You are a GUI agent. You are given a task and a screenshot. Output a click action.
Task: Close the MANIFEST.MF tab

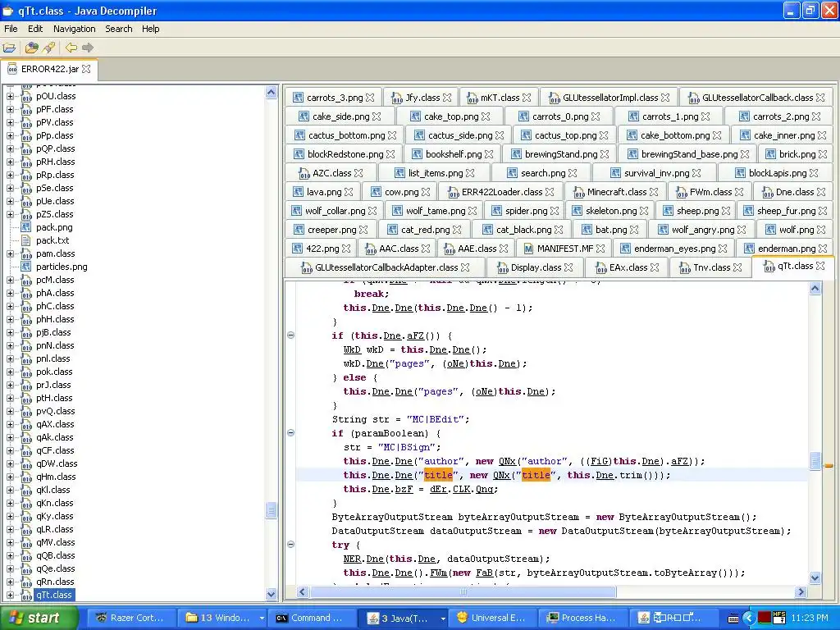(600, 249)
